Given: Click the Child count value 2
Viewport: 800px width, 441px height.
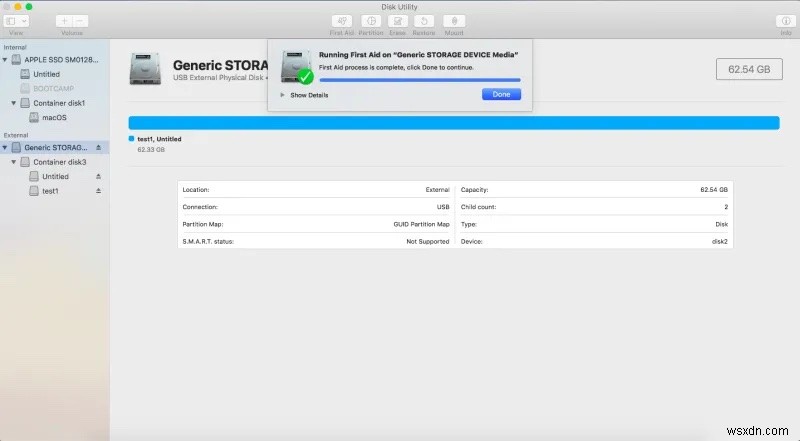Looking at the screenshot, I should 726,207.
